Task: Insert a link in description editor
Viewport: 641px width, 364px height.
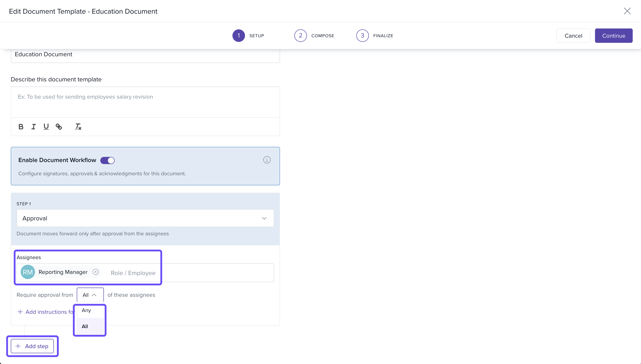Action: tap(59, 127)
